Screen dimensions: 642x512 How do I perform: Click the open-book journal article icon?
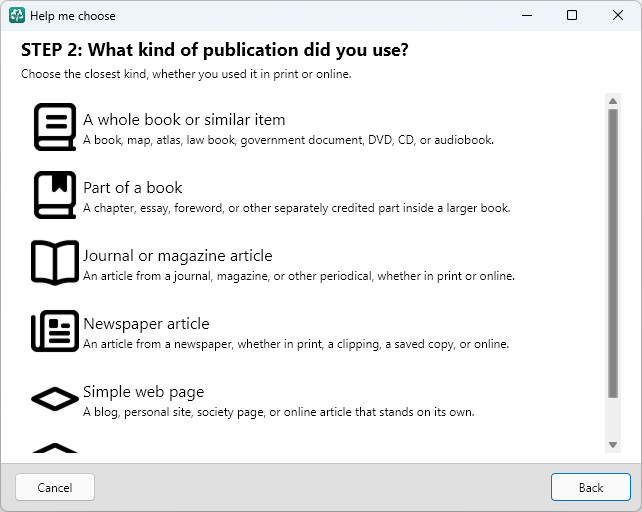point(55,263)
